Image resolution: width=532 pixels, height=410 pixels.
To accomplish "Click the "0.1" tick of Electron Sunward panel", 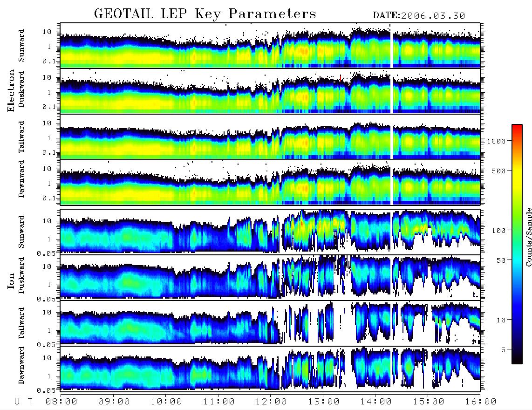I will click(49, 61).
